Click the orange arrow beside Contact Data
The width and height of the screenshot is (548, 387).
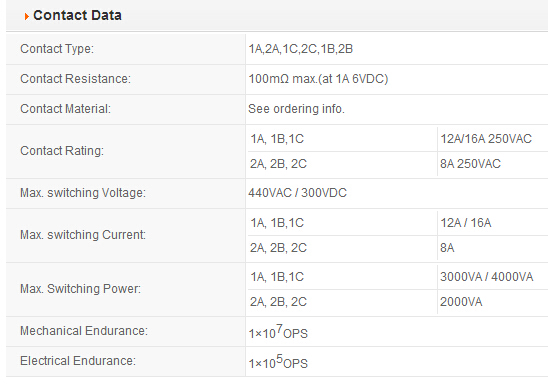[27, 16]
